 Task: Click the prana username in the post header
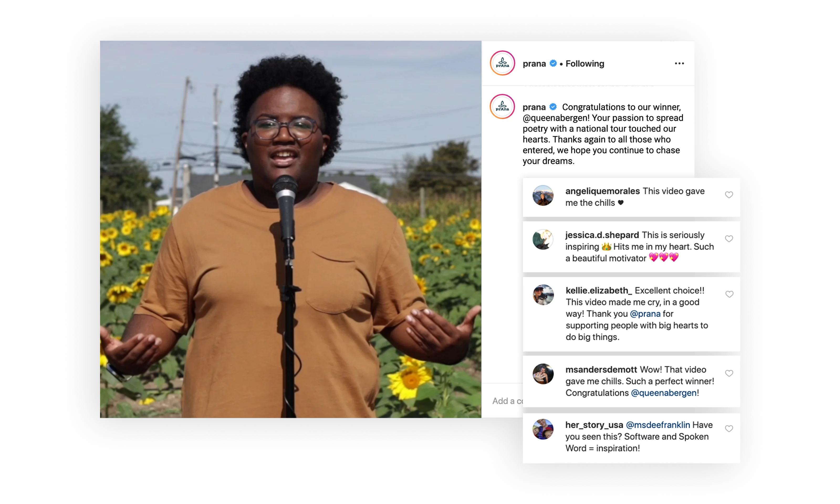click(534, 64)
